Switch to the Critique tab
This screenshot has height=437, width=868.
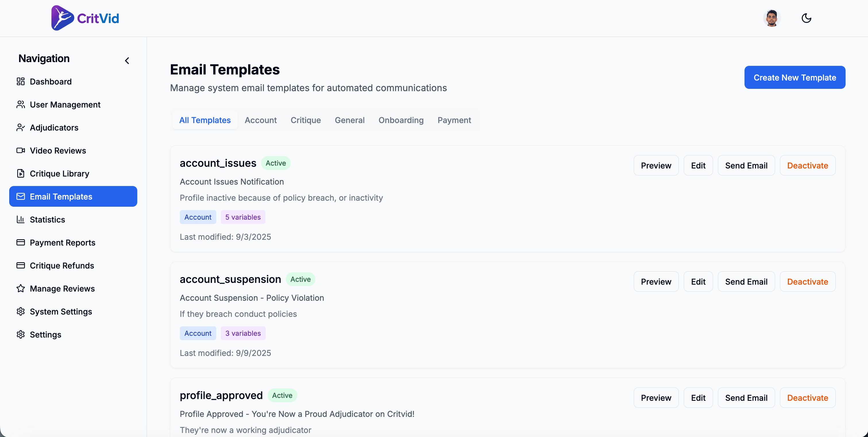pos(306,120)
